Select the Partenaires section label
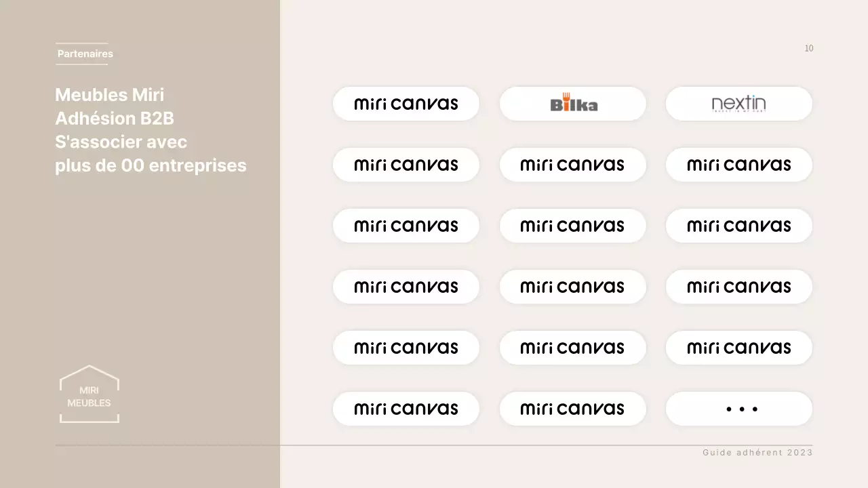Screen dimensions: 868x488 [x=85, y=54]
